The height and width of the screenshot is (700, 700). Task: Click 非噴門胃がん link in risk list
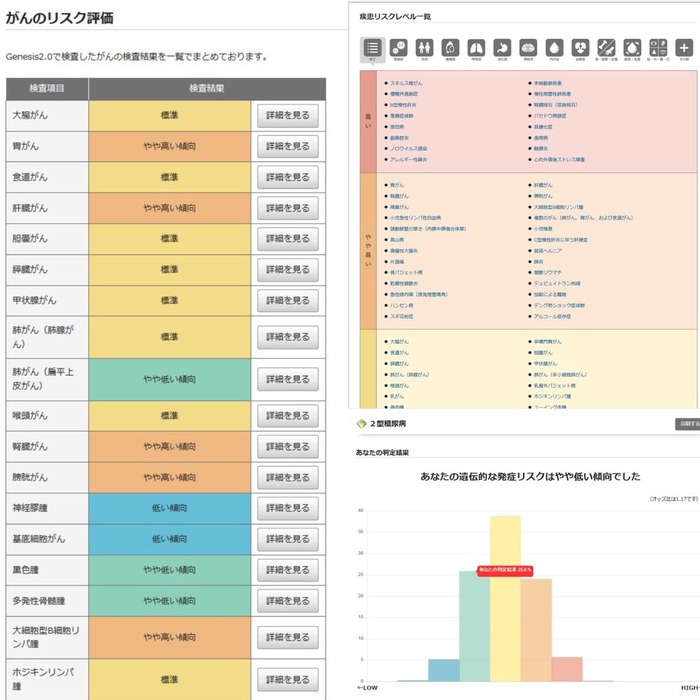click(548, 342)
